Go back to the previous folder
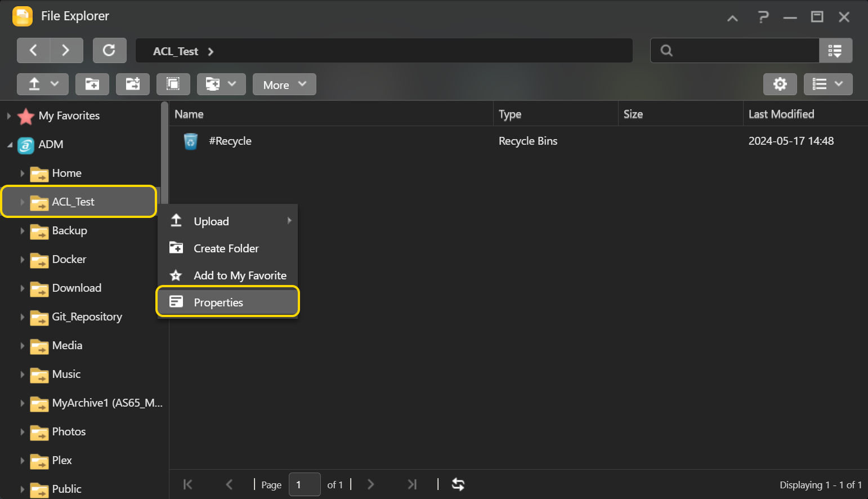 point(34,51)
